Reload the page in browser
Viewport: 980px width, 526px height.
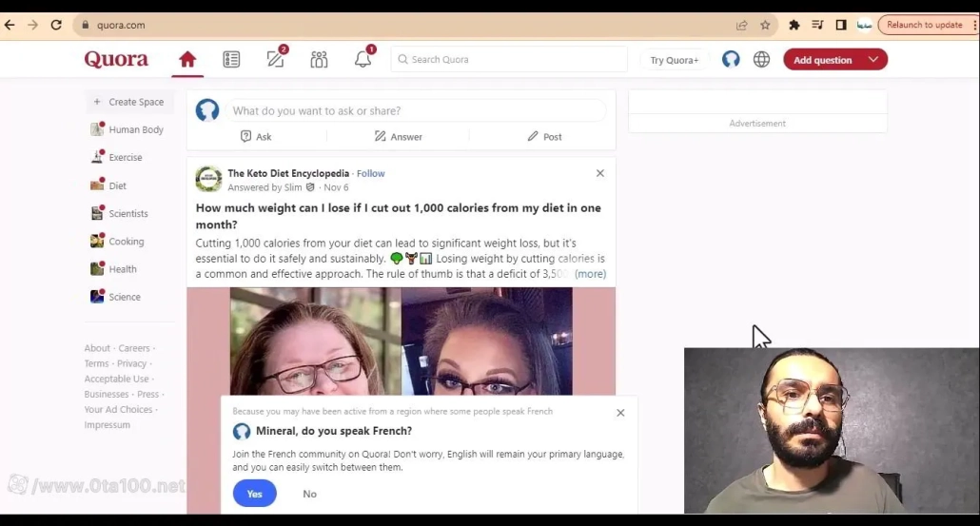56,25
